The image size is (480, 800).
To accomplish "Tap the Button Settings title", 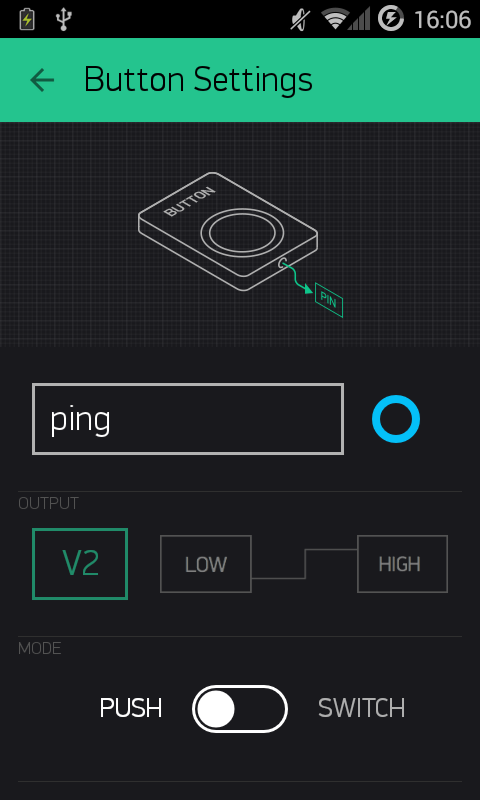I will coord(198,80).
